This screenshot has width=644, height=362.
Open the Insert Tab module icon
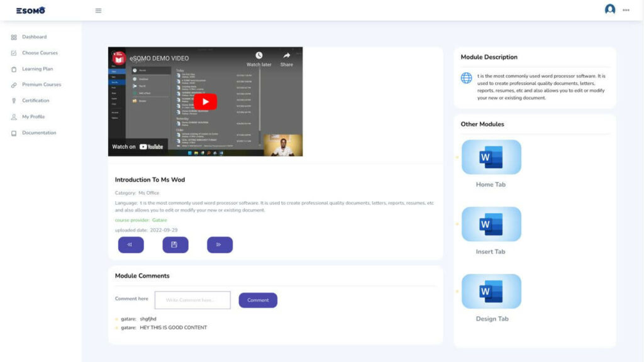491,224
